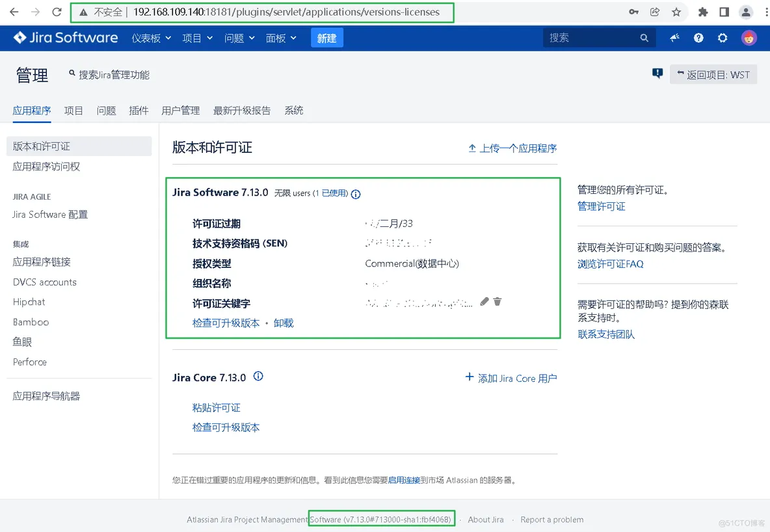Click 联系支持团队 link
The image size is (770, 532).
pos(606,334)
